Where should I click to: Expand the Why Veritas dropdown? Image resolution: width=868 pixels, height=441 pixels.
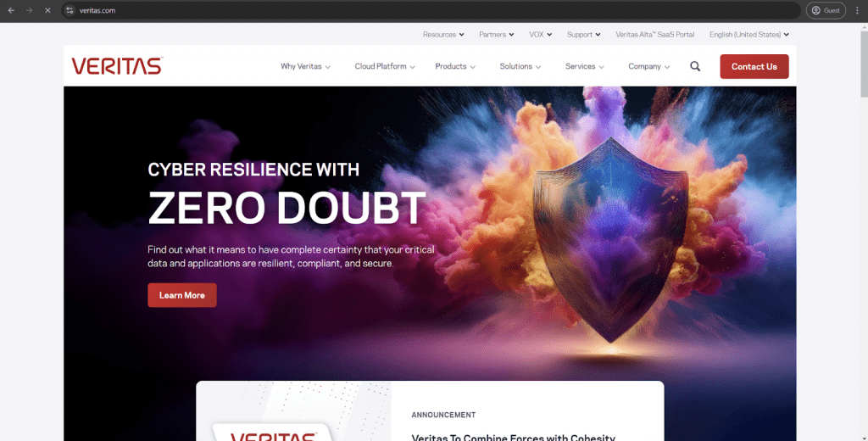(305, 66)
